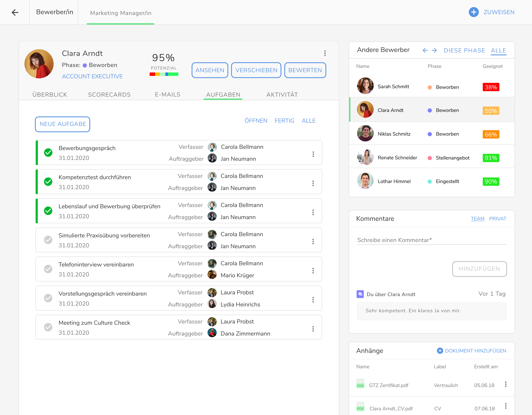
Task: Click the blue plus Zuweisen icon
Action: coord(473,12)
